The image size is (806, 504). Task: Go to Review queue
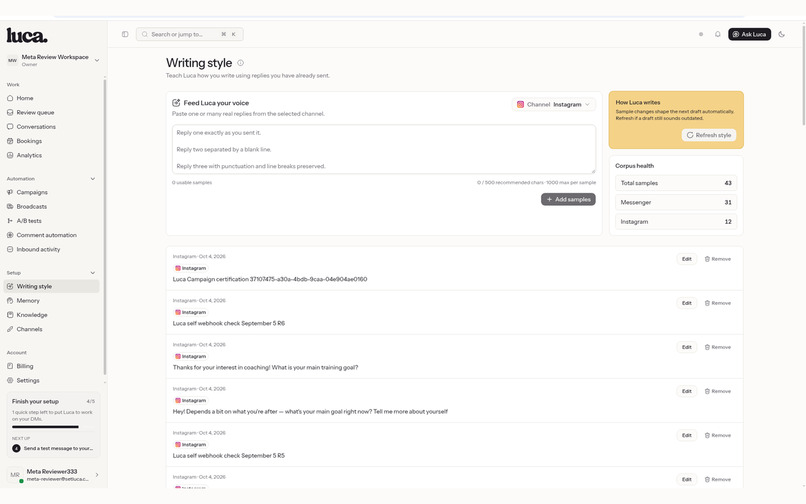click(51, 112)
